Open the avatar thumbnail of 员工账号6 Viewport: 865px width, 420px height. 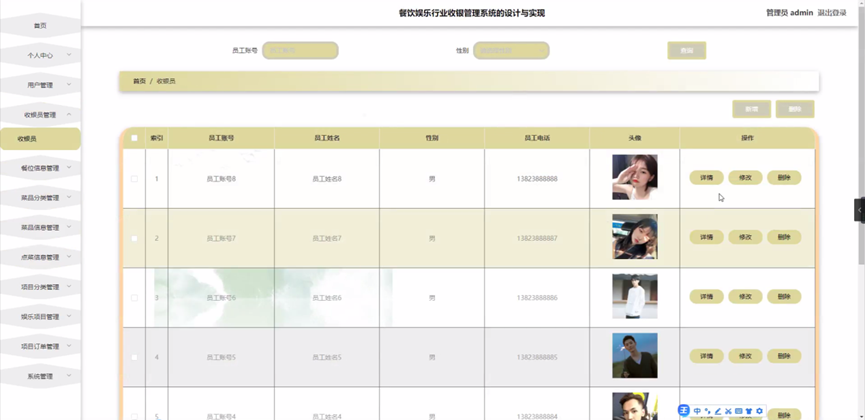click(635, 296)
